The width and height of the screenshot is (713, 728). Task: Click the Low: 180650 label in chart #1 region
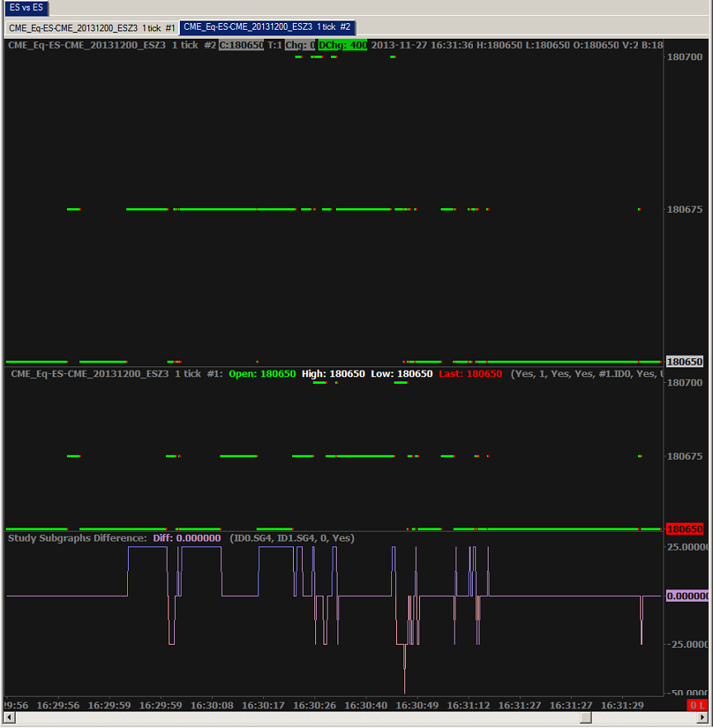coord(402,374)
